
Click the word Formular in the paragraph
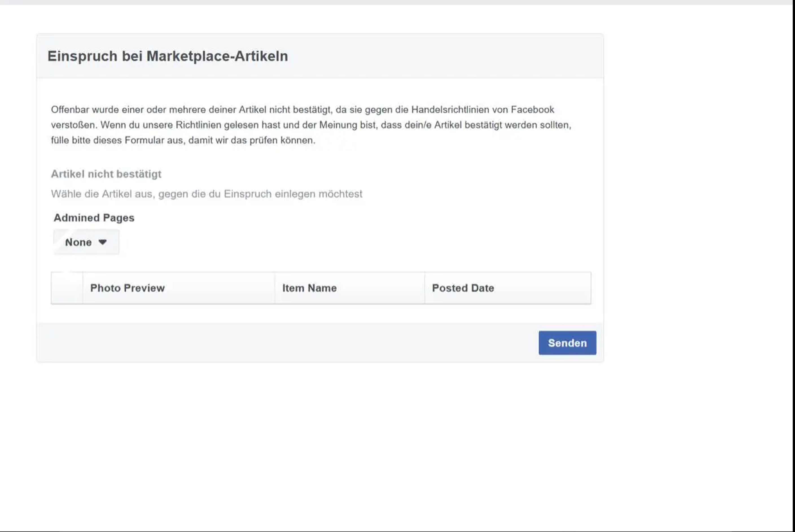click(144, 140)
